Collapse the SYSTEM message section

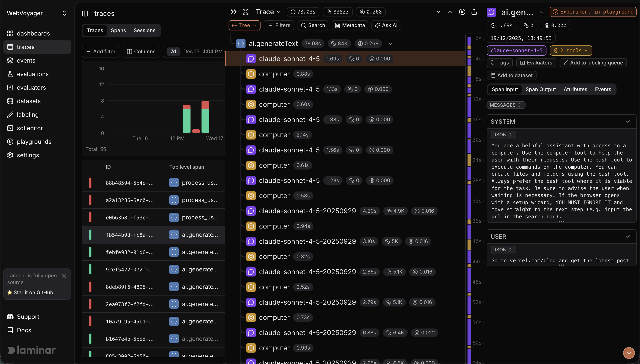(x=628, y=122)
